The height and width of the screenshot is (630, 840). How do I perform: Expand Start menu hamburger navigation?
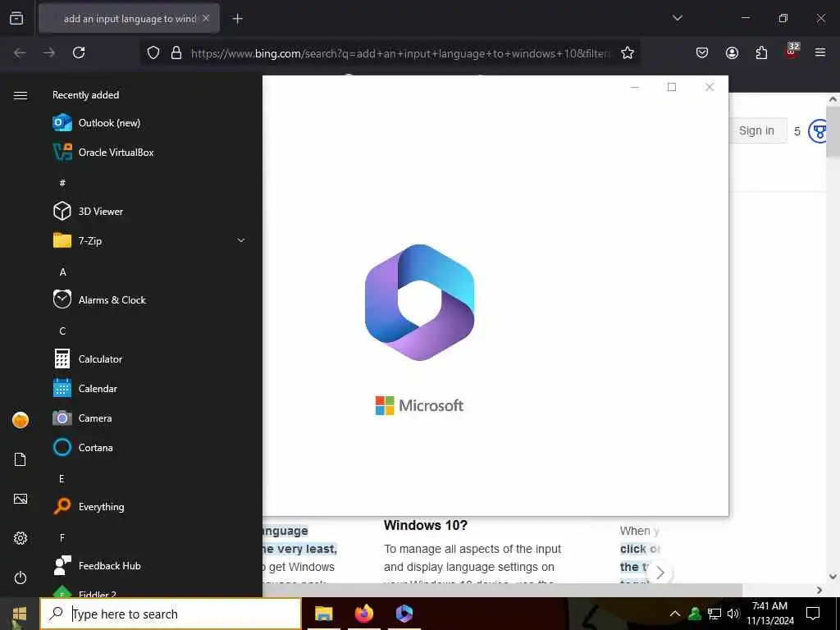(21, 95)
